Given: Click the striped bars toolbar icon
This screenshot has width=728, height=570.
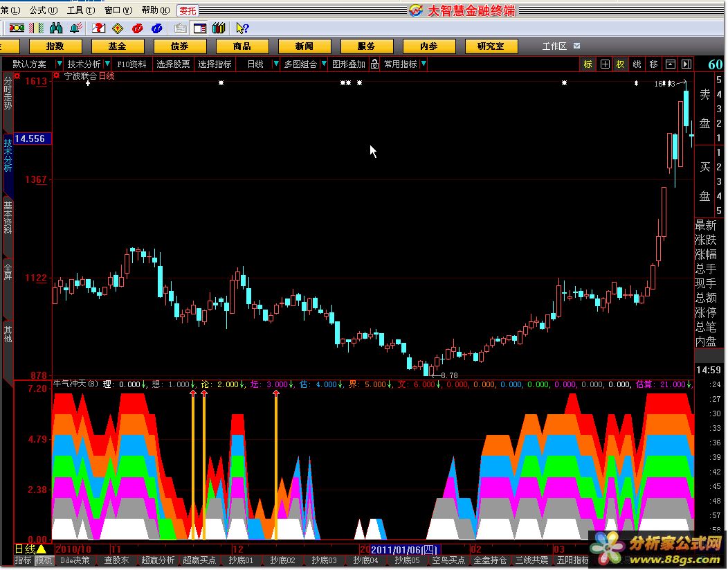Looking at the screenshot, I should (x=37, y=28).
